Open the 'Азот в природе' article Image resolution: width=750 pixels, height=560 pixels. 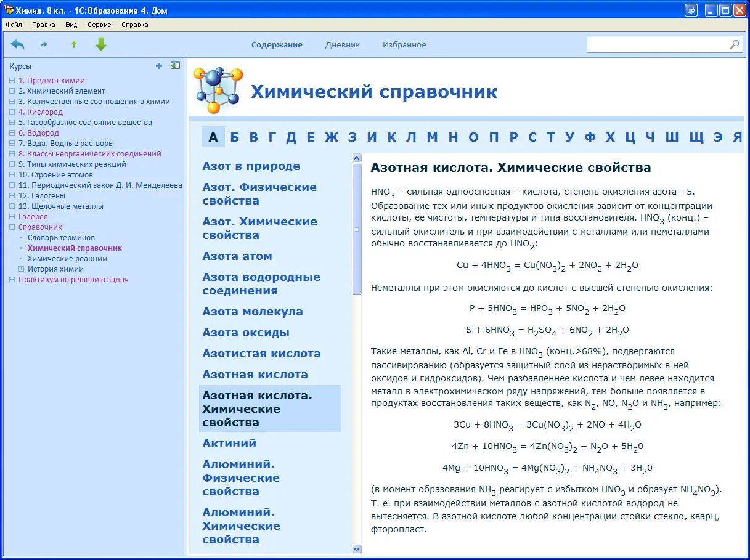[x=251, y=166]
